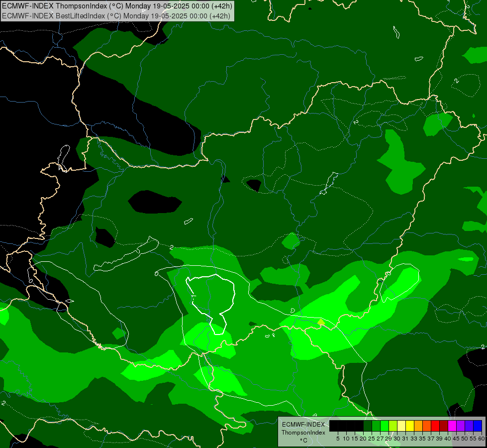Pick the dark green 20–25 legend swatch
This screenshot has height=448, width=487.
point(368,426)
